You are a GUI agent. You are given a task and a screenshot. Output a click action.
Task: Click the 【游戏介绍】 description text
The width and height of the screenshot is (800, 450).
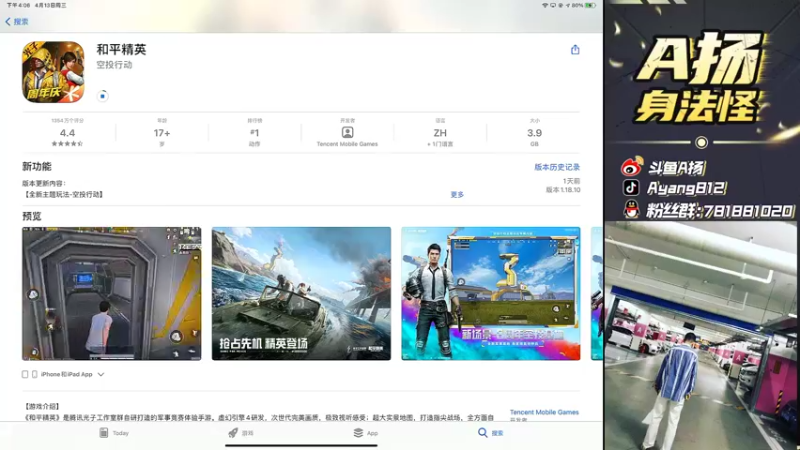[x=42, y=406]
